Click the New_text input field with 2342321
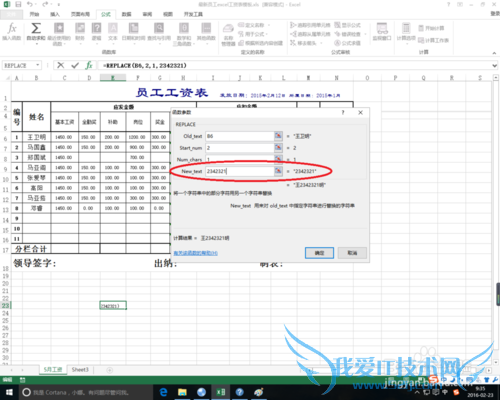The image size is (500, 400). click(x=239, y=171)
